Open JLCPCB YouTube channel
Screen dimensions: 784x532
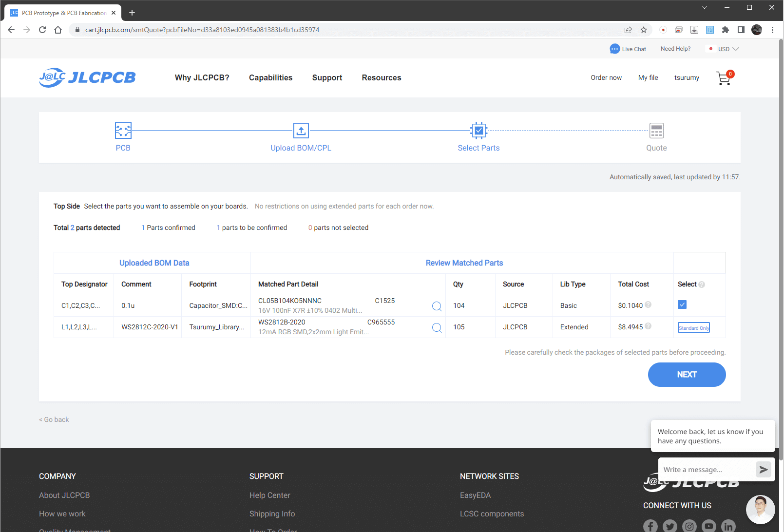[709, 526]
